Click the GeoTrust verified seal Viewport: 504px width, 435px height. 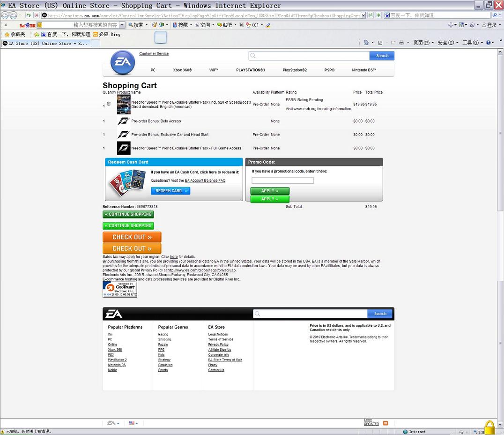pos(120,289)
